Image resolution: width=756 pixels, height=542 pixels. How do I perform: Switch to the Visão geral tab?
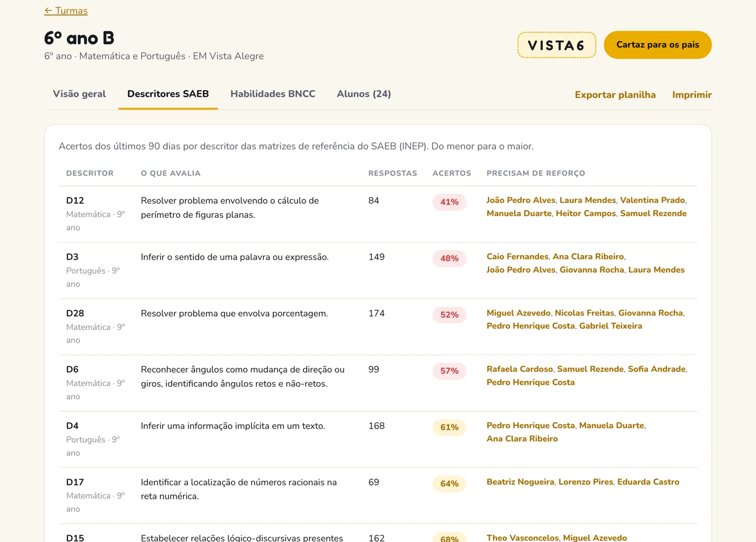[x=79, y=94]
